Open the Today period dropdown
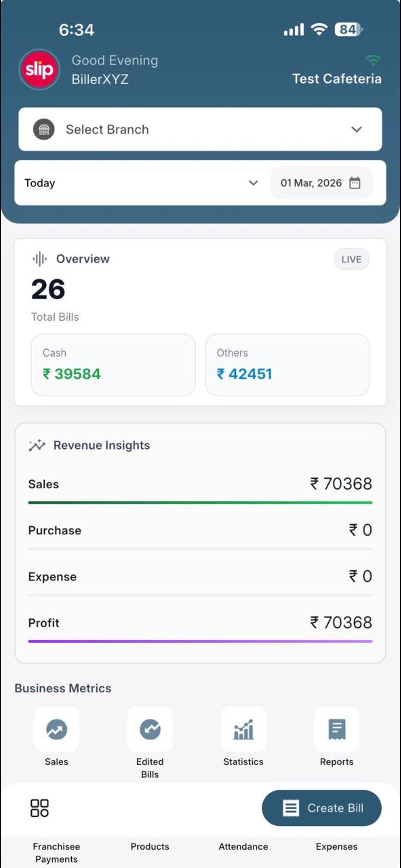The image size is (401, 868). [141, 183]
